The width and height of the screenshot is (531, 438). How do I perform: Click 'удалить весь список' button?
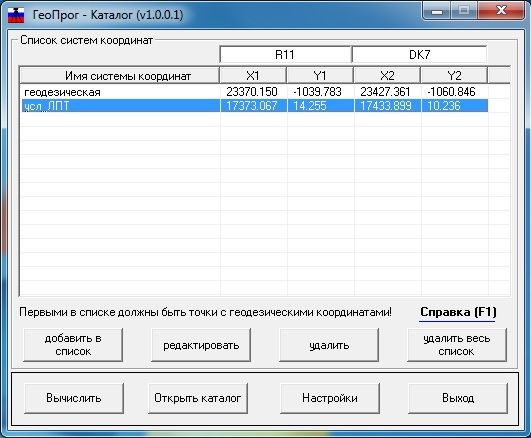pyautogui.click(x=456, y=345)
